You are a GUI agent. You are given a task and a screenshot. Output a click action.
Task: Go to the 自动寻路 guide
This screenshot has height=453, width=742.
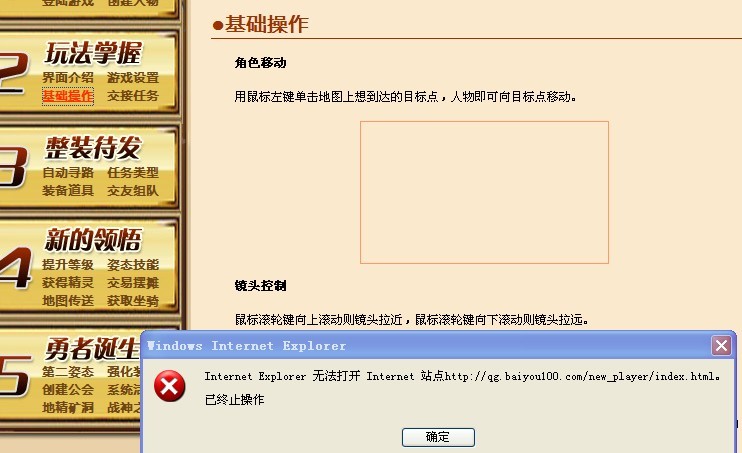[x=68, y=173]
